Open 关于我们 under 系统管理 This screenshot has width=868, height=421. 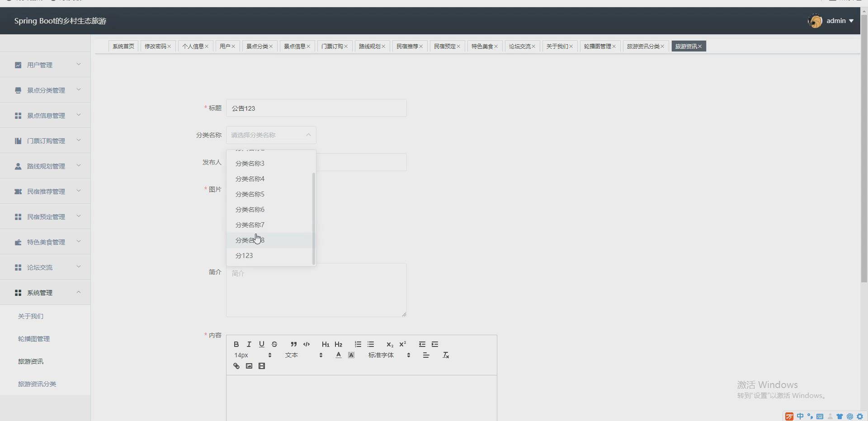(x=30, y=316)
